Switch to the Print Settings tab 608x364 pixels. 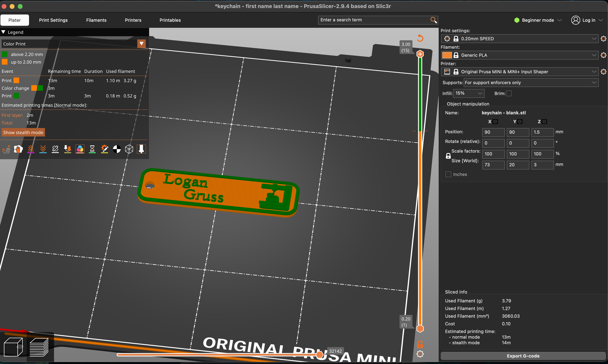click(x=53, y=20)
